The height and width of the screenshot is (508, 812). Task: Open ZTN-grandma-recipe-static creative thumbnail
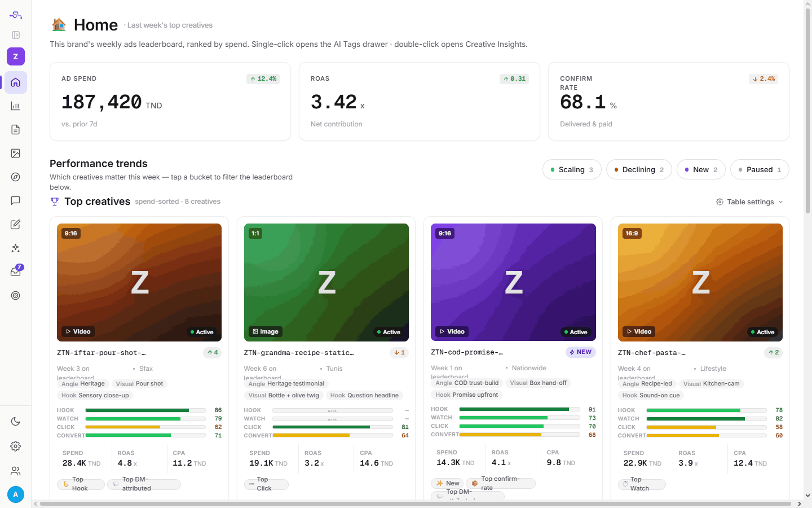(326, 282)
